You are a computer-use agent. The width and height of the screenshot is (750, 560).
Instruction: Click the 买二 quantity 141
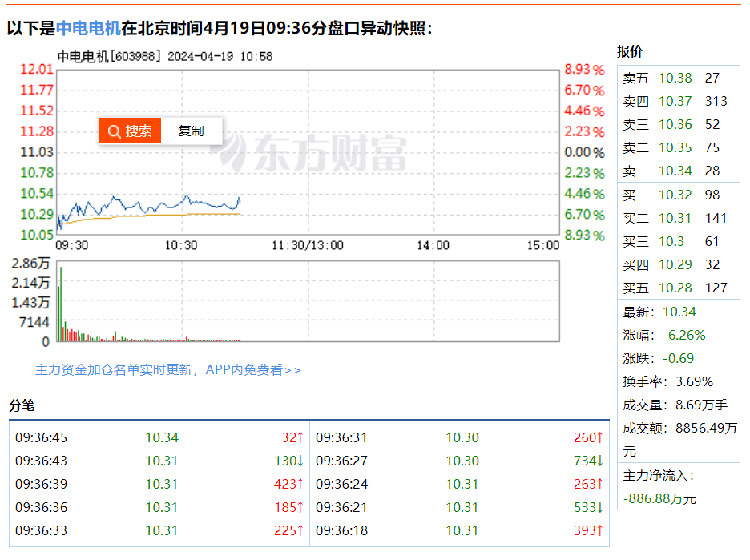click(x=716, y=218)
